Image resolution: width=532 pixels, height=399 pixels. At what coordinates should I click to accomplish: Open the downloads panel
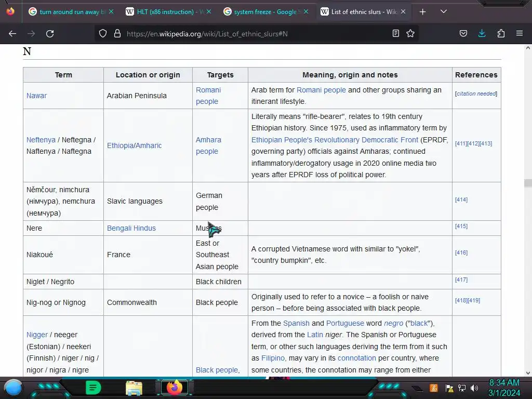(482, 33)
